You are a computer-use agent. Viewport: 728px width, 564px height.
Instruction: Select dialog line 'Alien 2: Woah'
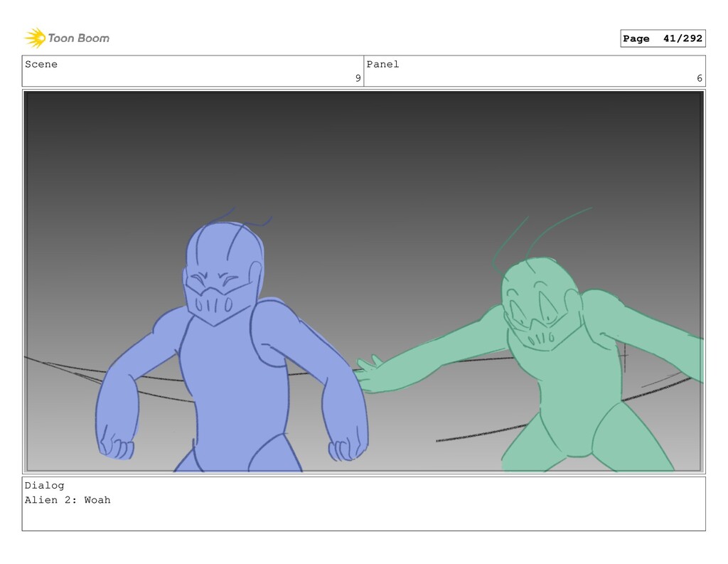coord(68,500)
